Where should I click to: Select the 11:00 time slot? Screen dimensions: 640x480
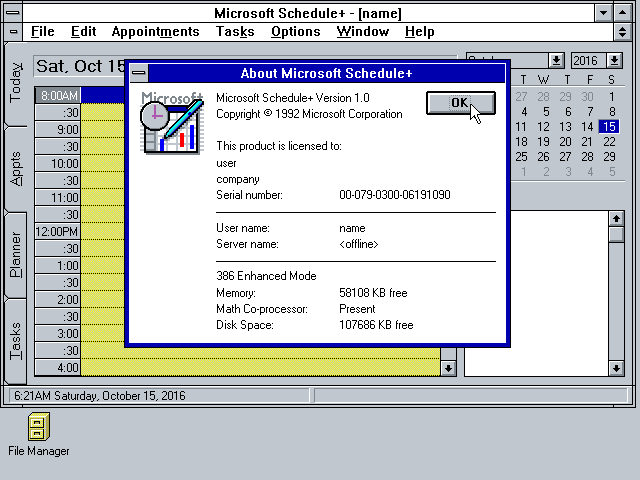[x=58, y=198]
